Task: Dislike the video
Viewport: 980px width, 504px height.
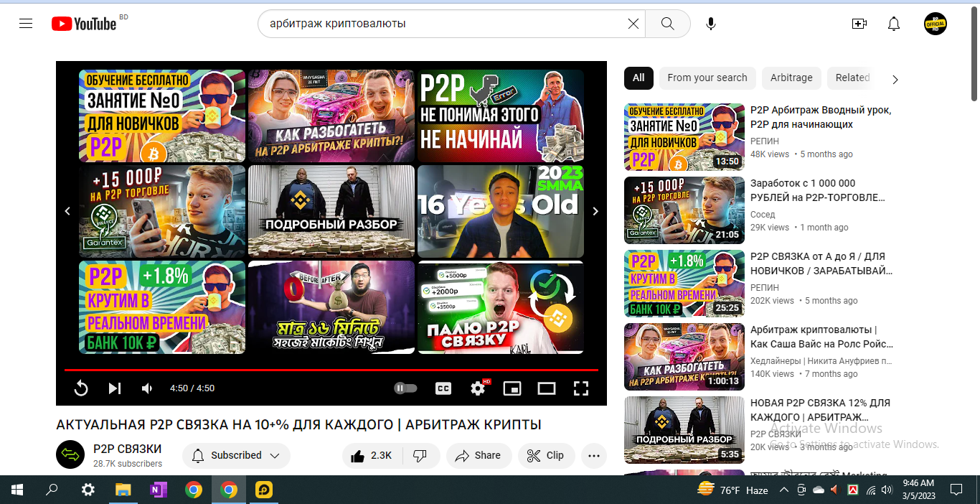Action: [421, 456]
